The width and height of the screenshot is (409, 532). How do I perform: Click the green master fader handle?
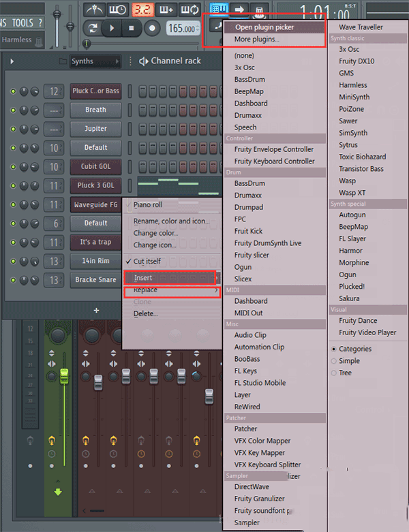tap(64, 376)
